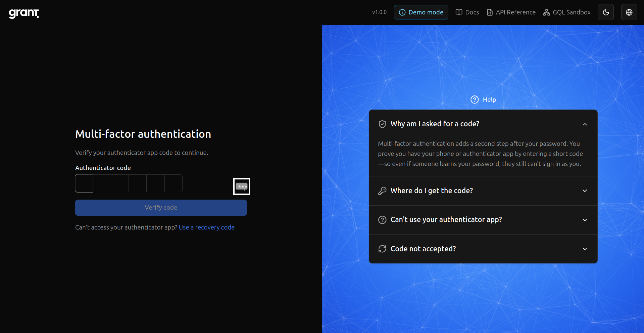This screenshot has height=333, width=644.
Task: Open the API Reference link
Action: 511,12
